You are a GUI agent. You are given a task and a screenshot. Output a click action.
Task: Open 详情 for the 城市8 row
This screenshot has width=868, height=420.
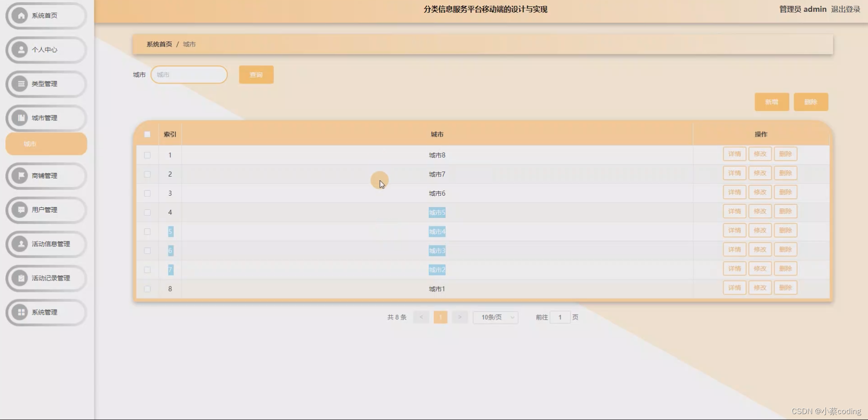pos(735,154)
